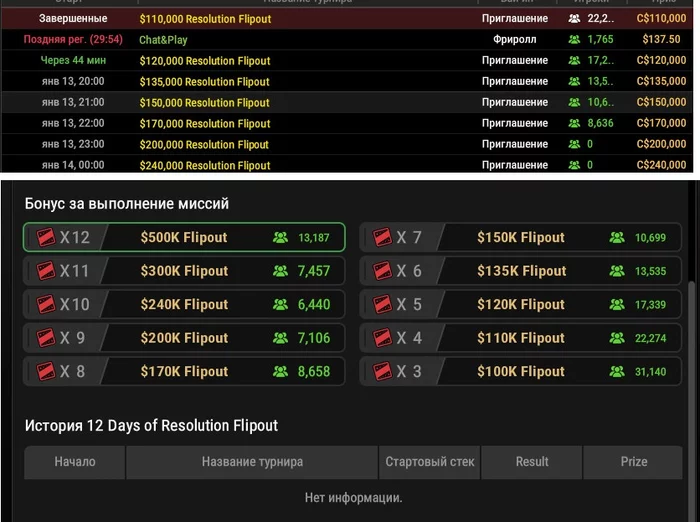Sort history by the Начало column
The image size is (700, 522).
click(x=75, y=462)
